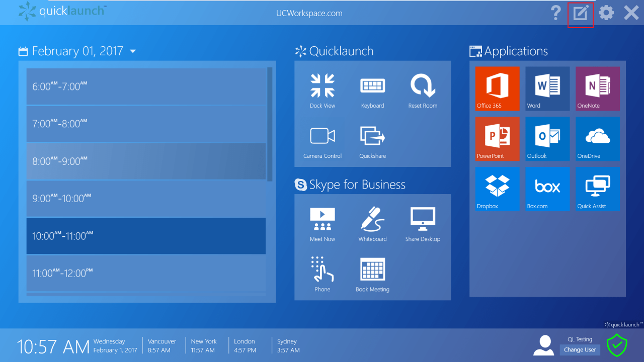Click the Change User button
This screenshot has height=362, width=644.
[580, 350]
